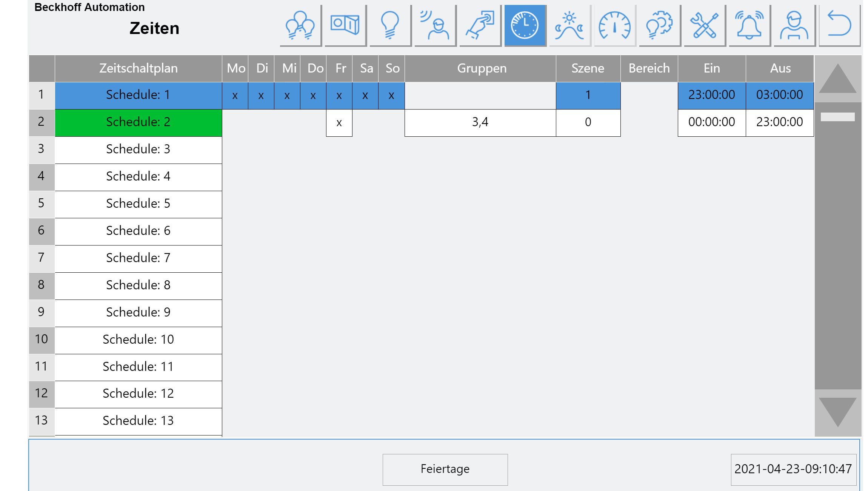Select the green Schedule: 2 row
The height and width of the screenshot is (491, 868).
(x=139, y=123)
